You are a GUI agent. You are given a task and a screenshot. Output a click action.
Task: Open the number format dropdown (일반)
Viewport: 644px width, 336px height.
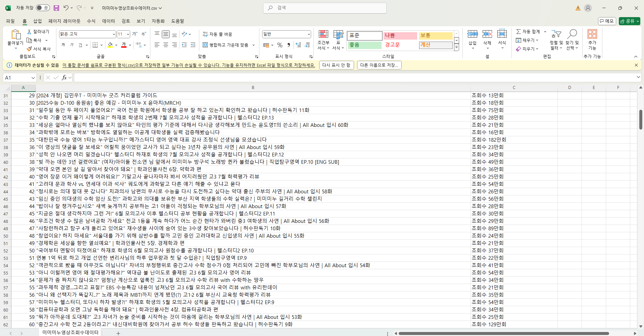[x=308, y=34]
